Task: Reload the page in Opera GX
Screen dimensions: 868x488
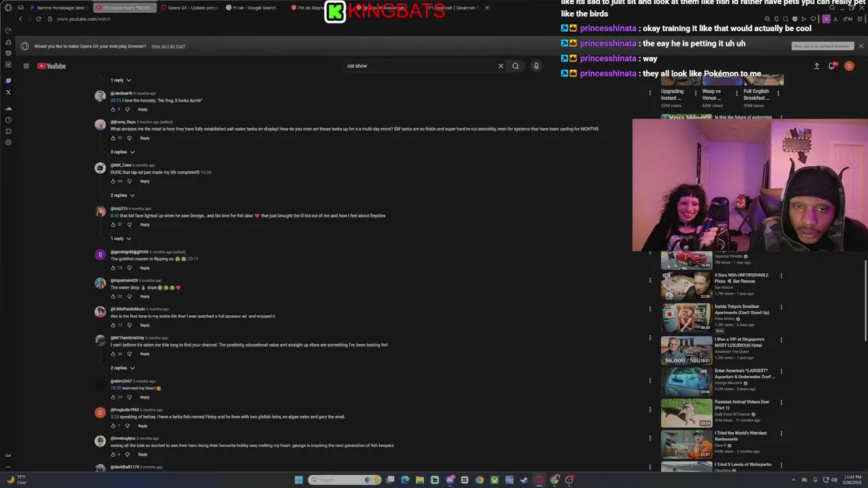Action: (38, 19)
